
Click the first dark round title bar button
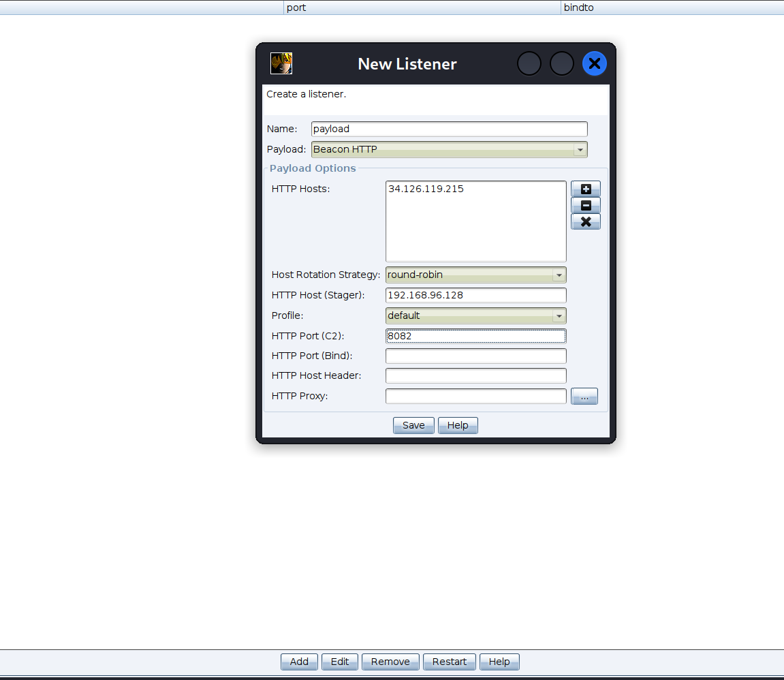point(529,63)
